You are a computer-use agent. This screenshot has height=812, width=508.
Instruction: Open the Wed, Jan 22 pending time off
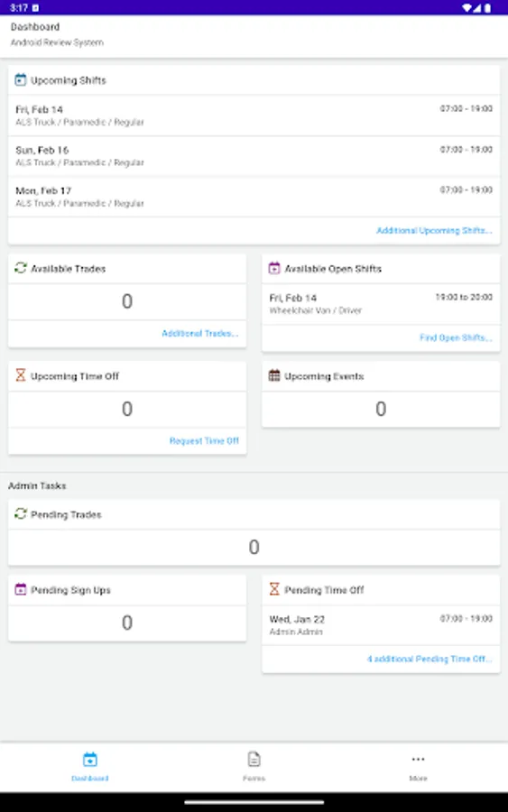pos(381,625)
